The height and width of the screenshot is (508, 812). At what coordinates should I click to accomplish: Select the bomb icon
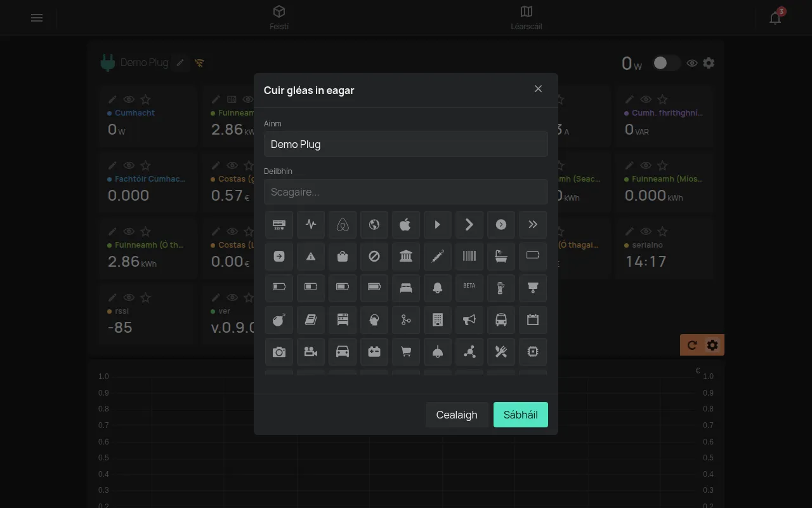pyautogui.click(x=279, y=319)
